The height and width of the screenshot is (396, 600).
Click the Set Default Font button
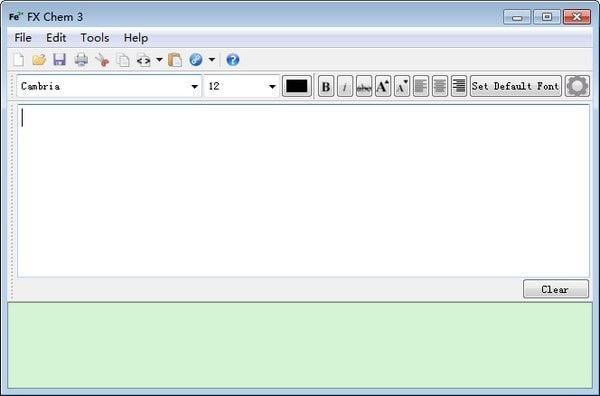click(x=515, y=86)
